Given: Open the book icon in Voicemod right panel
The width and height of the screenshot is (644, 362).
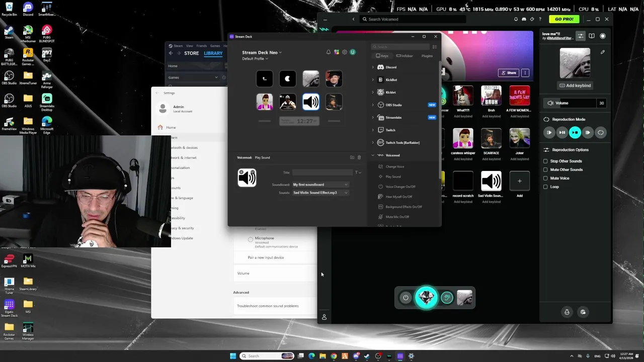Looking at the screenshot, I should tap(592, 36).
